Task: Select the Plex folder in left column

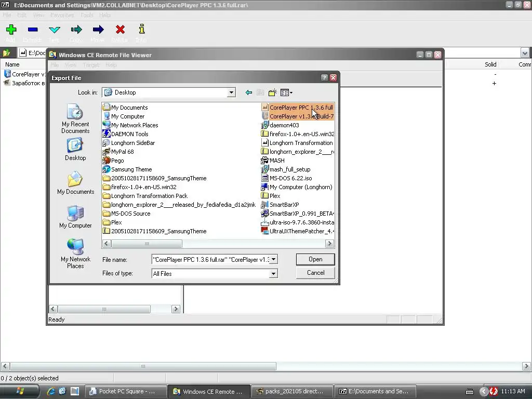Action: [x=112, y=222]
